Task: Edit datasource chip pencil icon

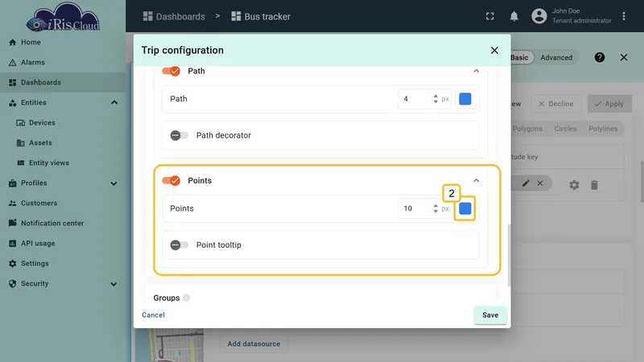Action: 526,183
